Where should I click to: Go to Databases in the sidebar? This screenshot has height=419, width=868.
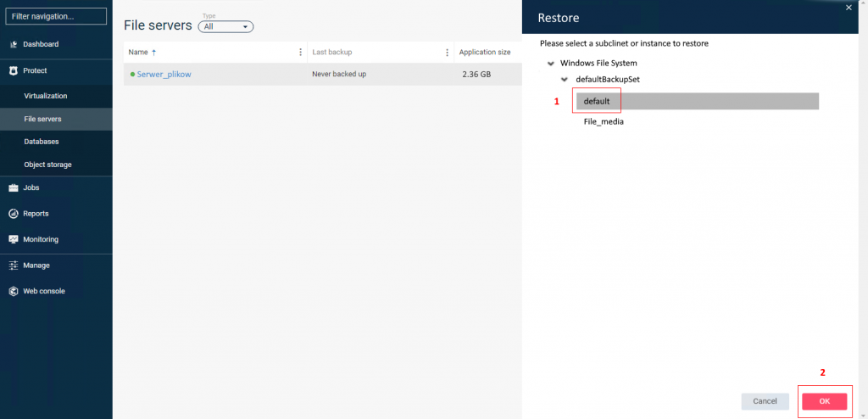42,142
